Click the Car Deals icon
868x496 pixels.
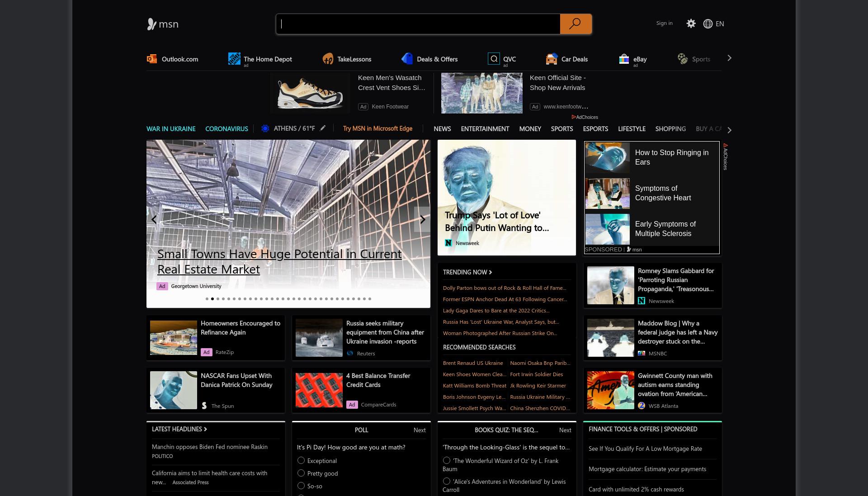pos(552,59)
